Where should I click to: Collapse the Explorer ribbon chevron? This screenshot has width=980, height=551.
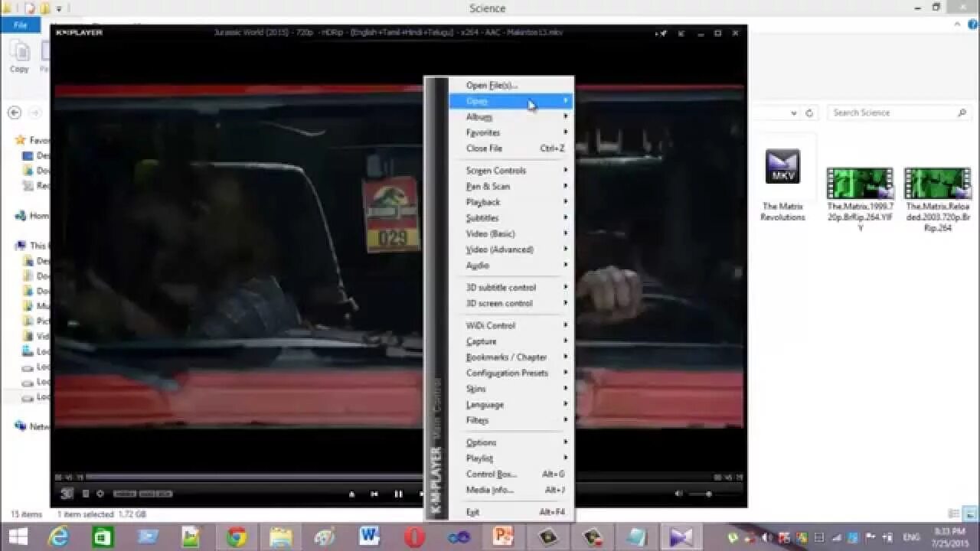coord(957,24)
